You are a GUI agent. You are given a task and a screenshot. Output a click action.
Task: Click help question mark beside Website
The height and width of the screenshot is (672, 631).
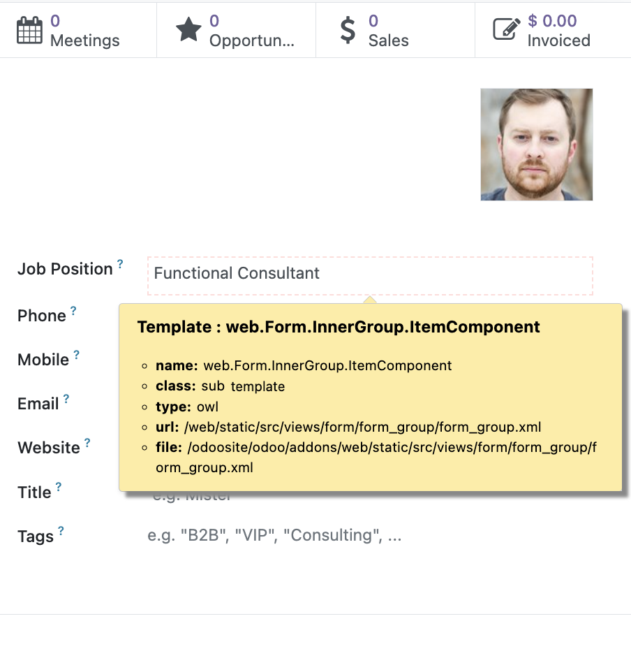pyautogui.click(x=87, y=443)
